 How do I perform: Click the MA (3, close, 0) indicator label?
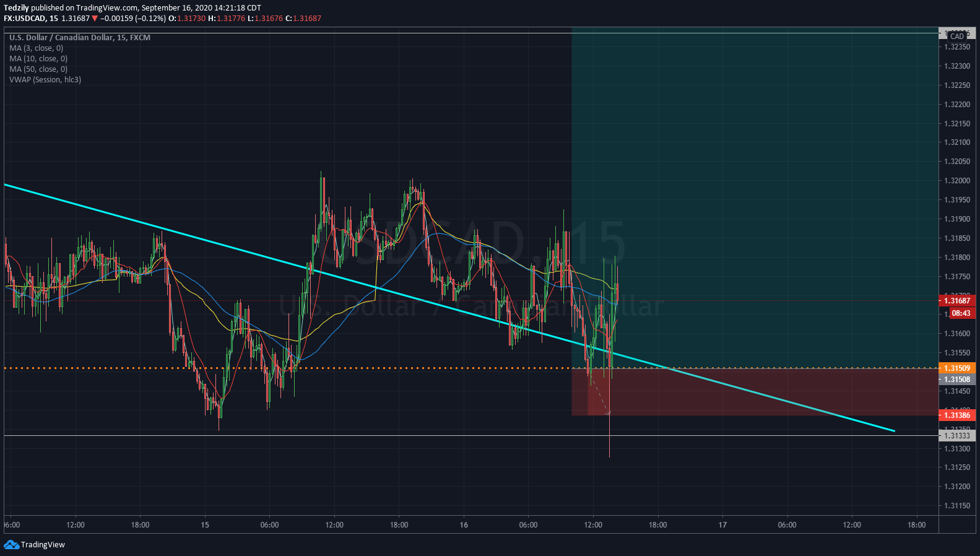coord(36,48)
